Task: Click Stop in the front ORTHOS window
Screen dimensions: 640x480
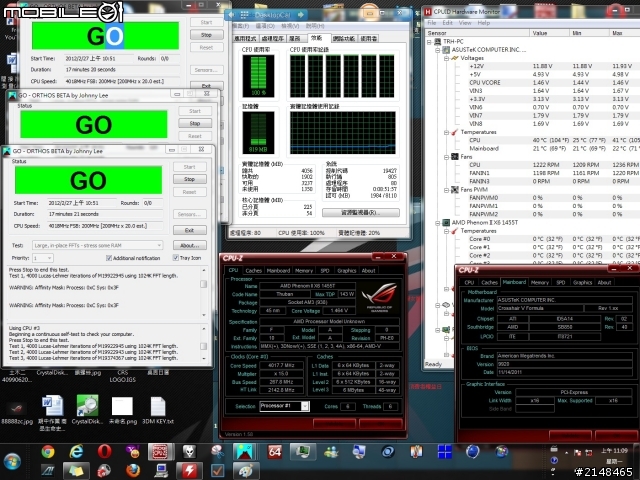Action: [x=189, y=179]
